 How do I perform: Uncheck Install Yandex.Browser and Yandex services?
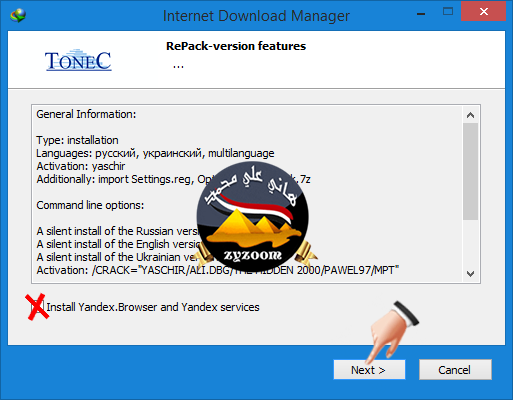[37, 306]
